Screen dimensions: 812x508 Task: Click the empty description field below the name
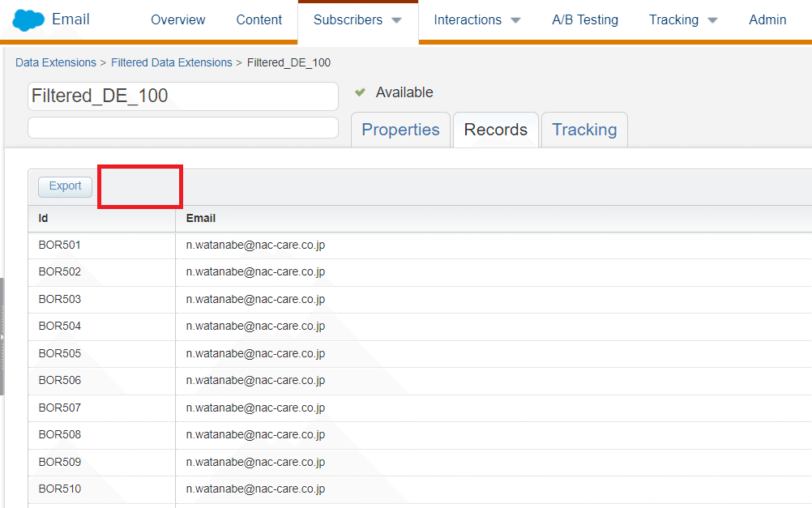[x=183, y=127]
